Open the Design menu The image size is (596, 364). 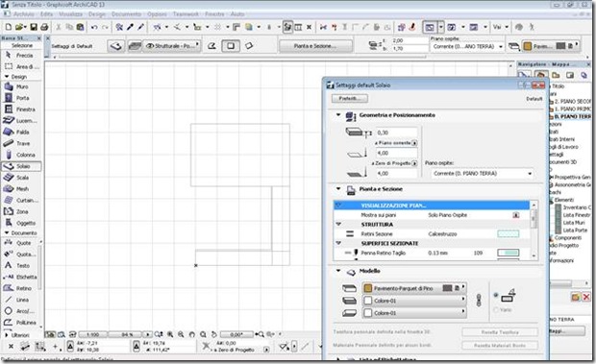pyautogui.click(x=97, y=14)
